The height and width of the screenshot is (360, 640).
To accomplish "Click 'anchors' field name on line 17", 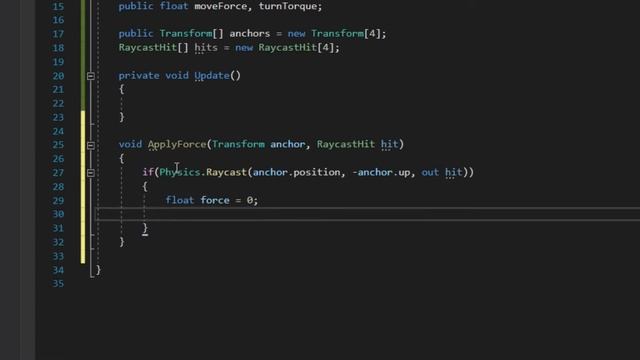I will 249,33.
